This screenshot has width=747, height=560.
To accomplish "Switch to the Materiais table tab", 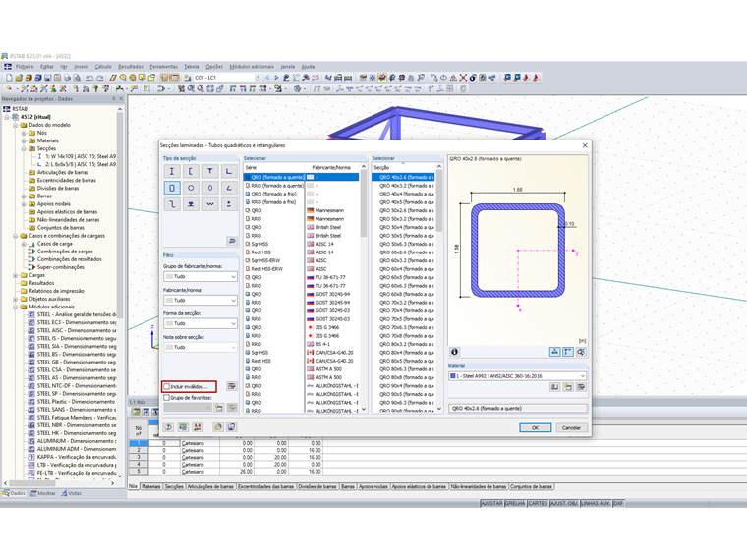I will [151, 486].
